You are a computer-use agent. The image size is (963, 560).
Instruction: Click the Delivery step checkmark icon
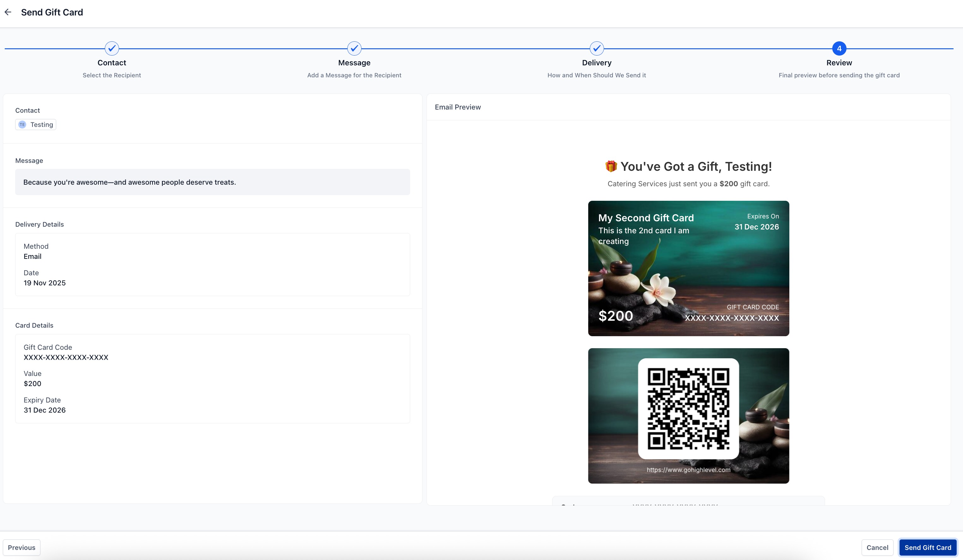(596, 49)
